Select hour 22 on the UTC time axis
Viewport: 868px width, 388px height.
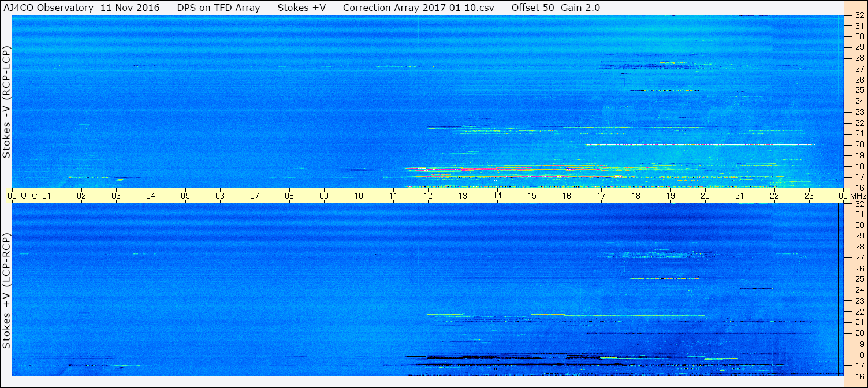(774, 196)
